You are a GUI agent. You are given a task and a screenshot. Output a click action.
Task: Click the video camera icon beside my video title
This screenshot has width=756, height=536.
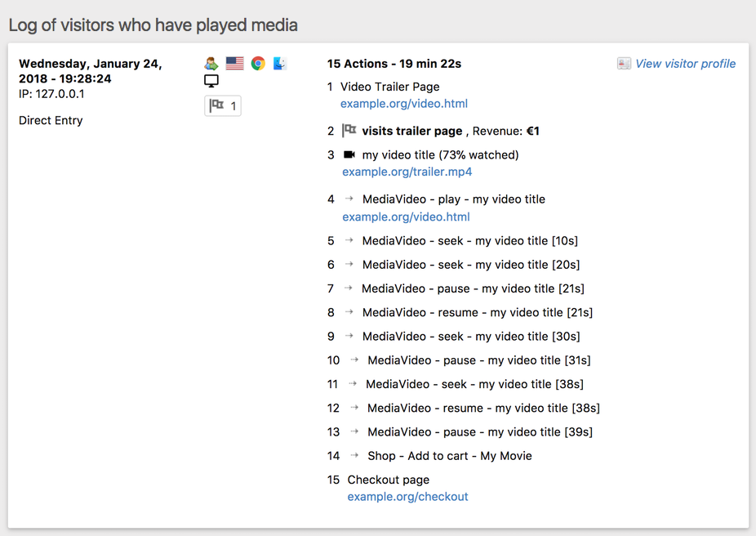pyautogui.click(x=349, y=154)
